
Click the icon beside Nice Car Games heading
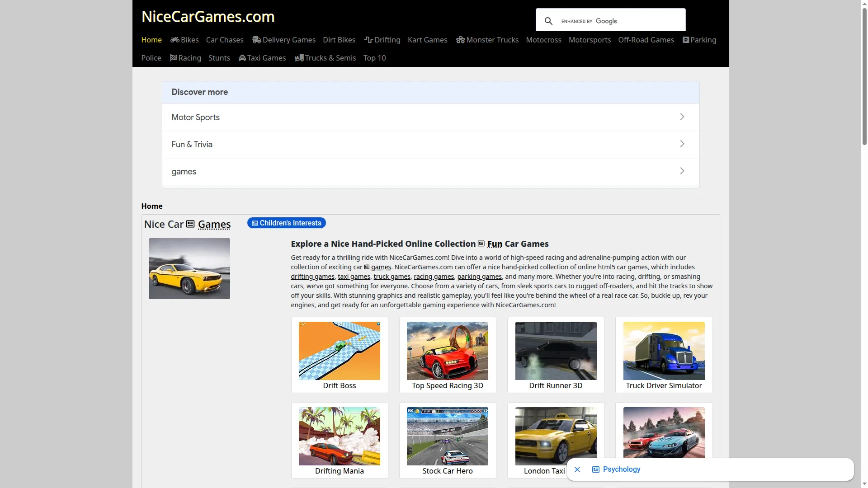(190, 224)
